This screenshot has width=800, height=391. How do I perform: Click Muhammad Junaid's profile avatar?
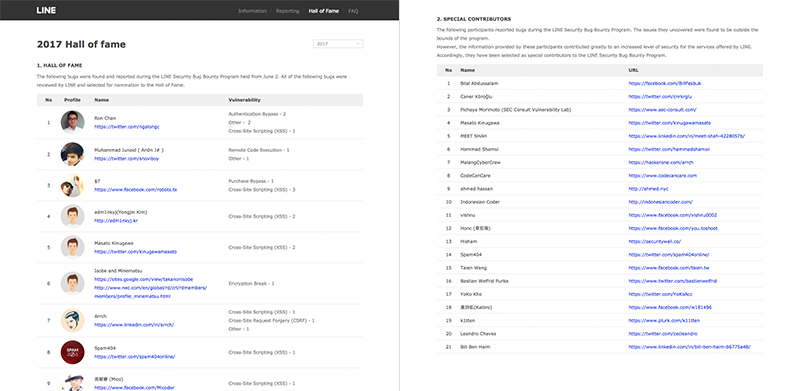pos(72,154)
